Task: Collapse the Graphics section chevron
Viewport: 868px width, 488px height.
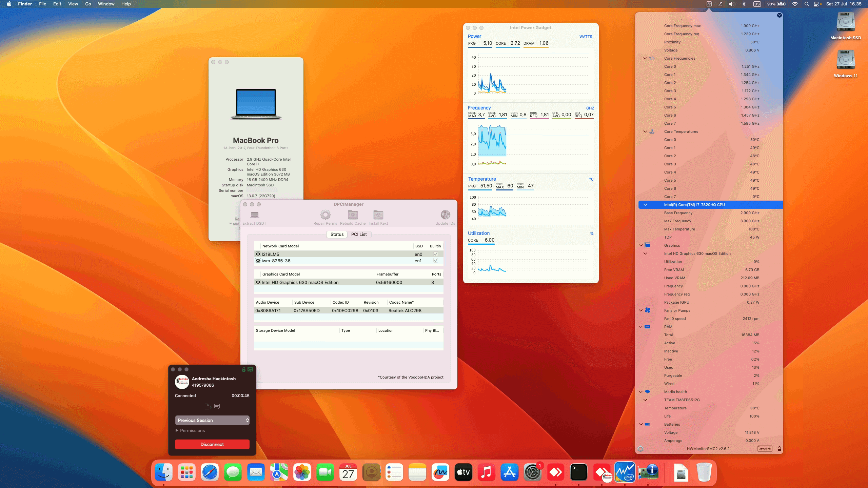Action: tap(641, 245)
